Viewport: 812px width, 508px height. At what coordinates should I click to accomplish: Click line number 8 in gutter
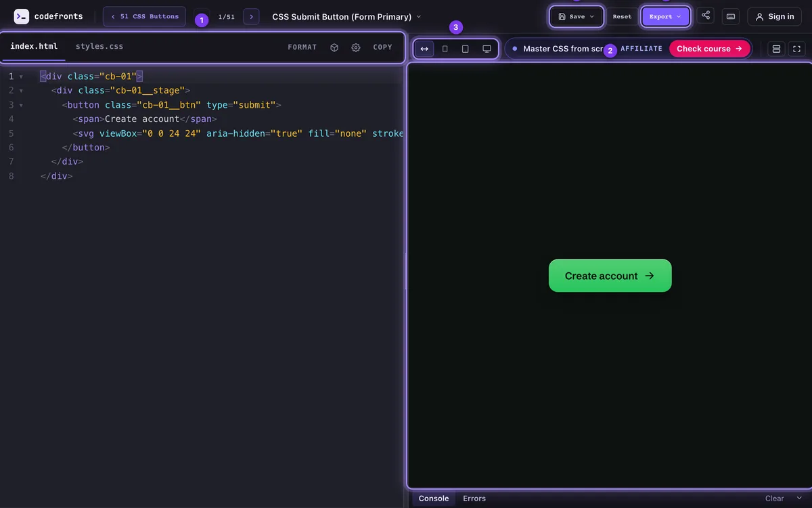[11, 176]
